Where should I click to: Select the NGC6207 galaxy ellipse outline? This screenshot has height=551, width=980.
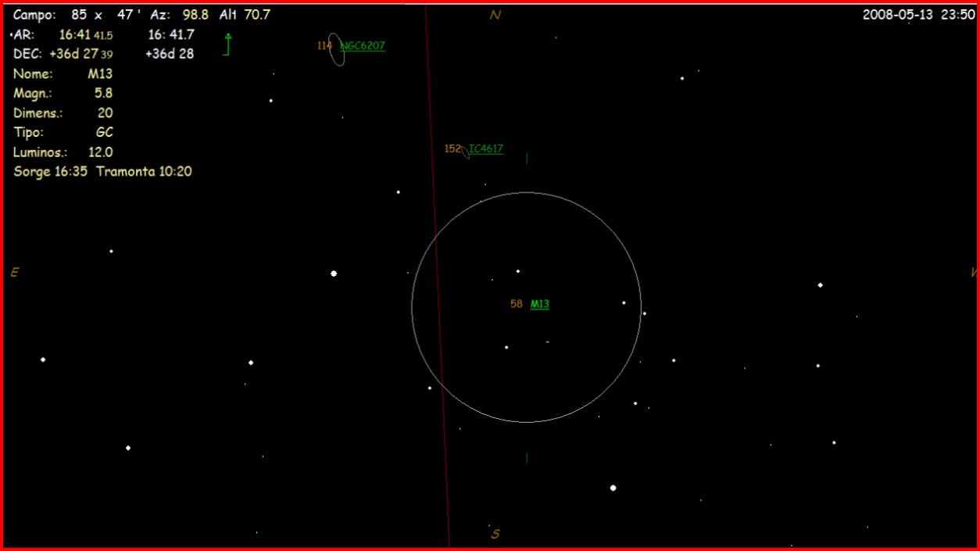[x=336, y=49]
